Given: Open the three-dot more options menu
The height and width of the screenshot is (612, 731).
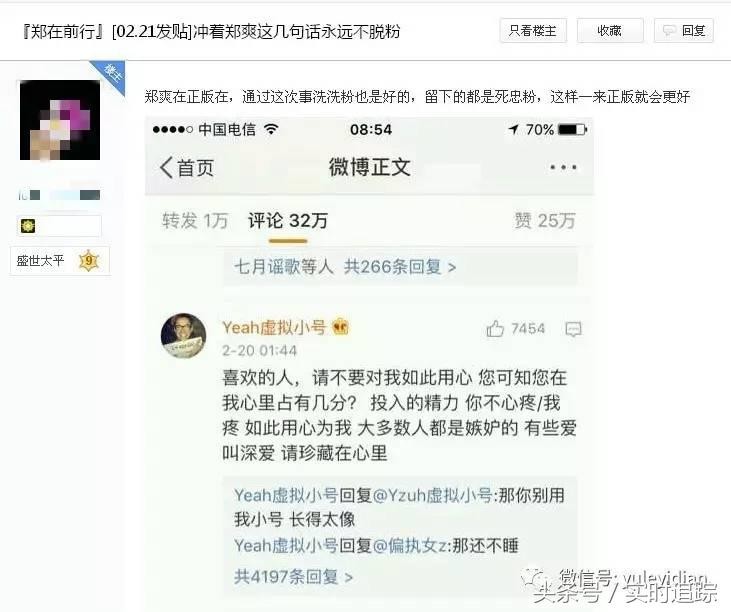Looking at the screenshot, I should click(563, 167).
